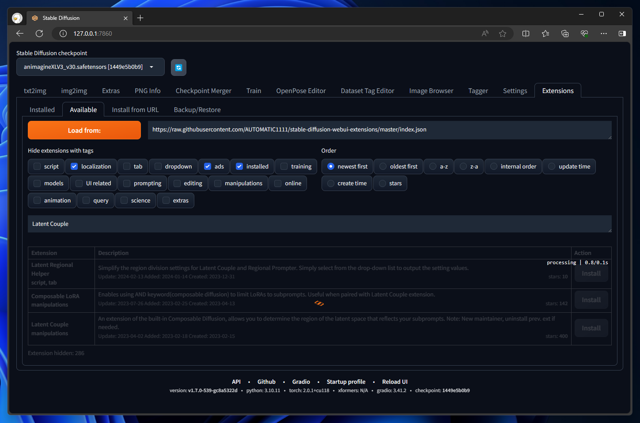Open the Extras tab

(x=111, y=91)
